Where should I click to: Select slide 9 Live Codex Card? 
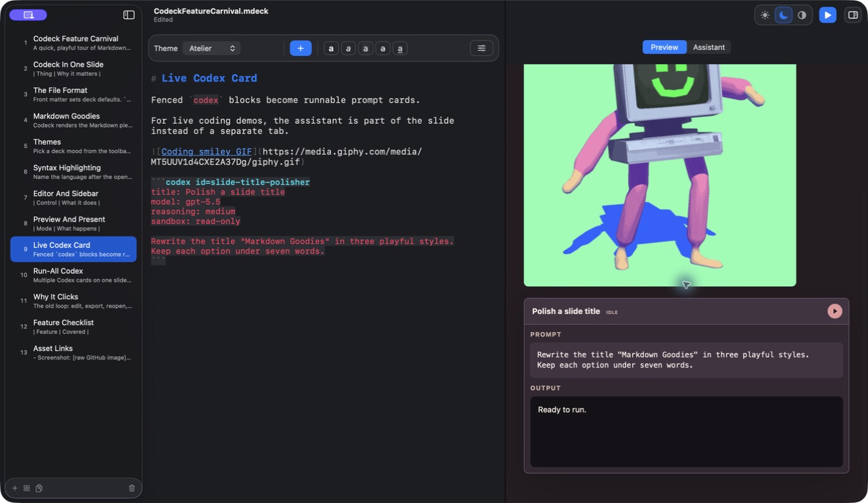[x=73, y=250]
